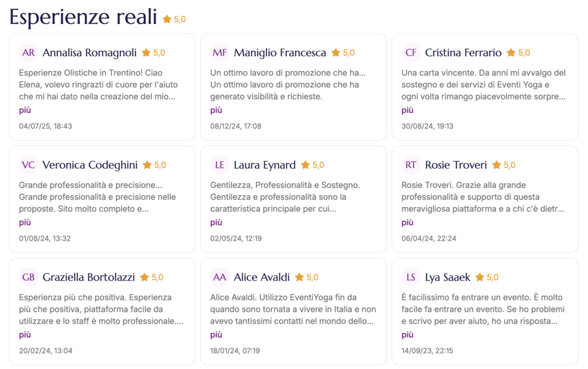Show more of Cristina Ferrario's review
The image size is (588, 369).
(x=407, y=110)
